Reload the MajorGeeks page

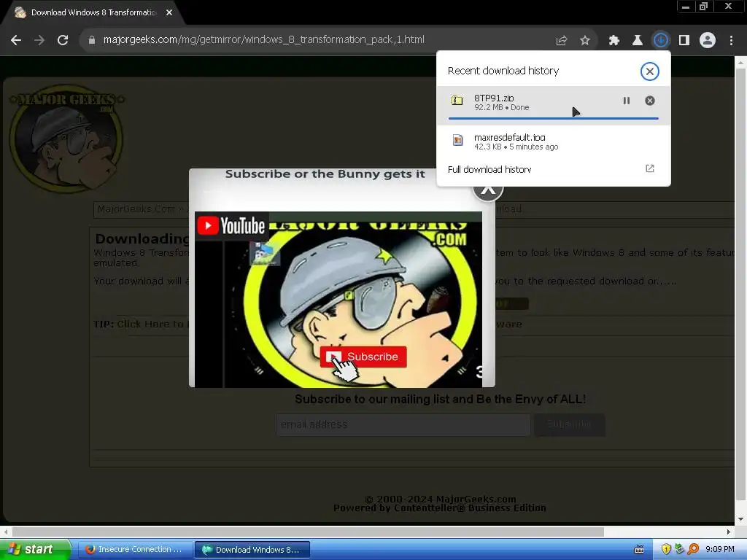point(63,40)
